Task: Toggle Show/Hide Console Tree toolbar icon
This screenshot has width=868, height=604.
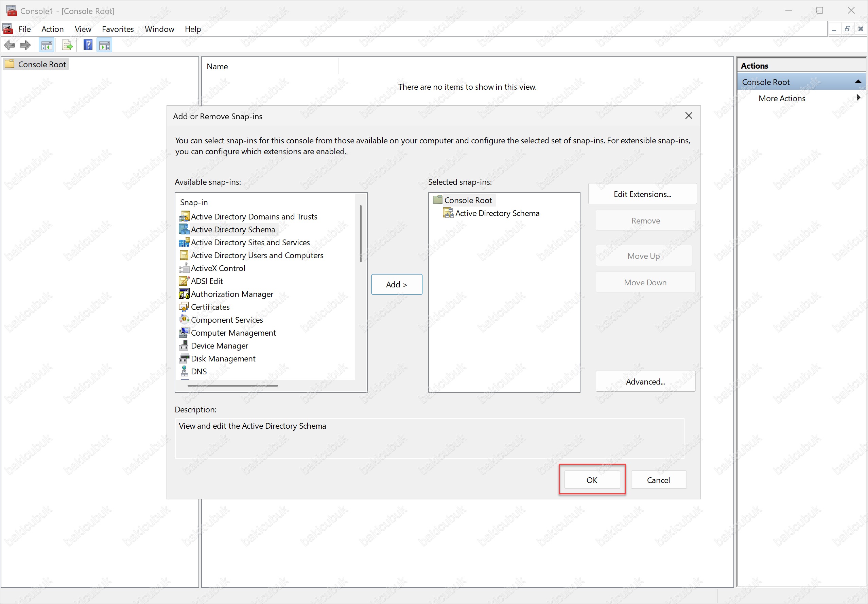Action: (47, 46)
